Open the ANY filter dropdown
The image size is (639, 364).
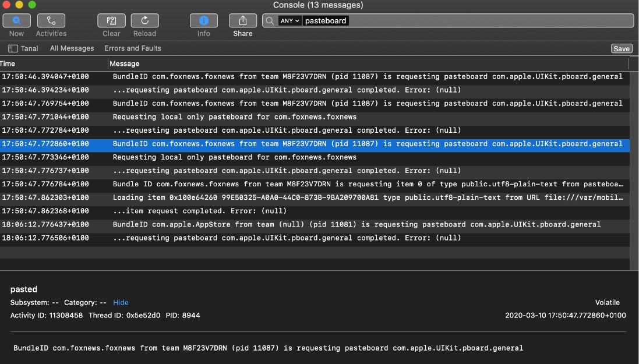coord(290,21)
